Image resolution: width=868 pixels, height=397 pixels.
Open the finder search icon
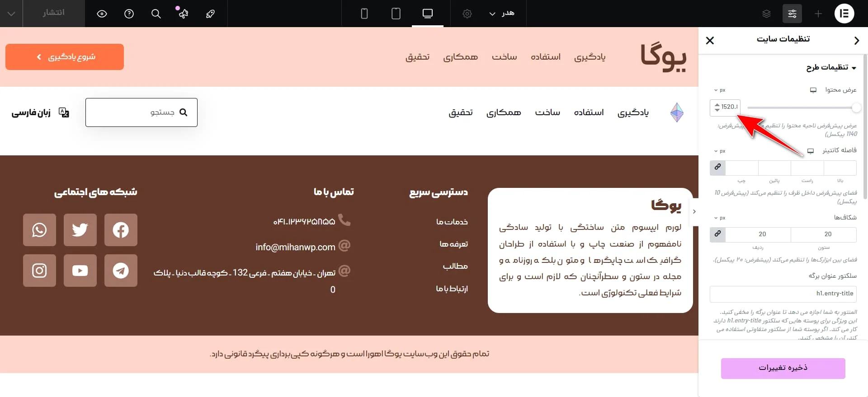(x=156, y=14)
